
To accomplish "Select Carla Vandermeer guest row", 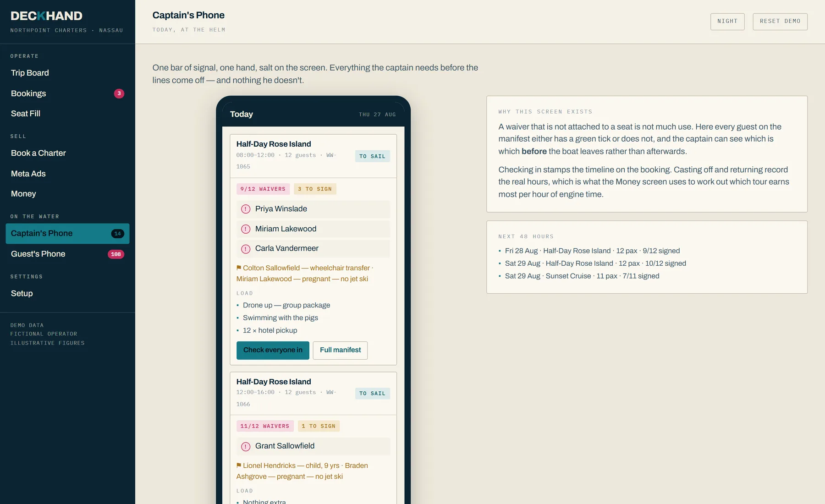I will pos(313,249).
